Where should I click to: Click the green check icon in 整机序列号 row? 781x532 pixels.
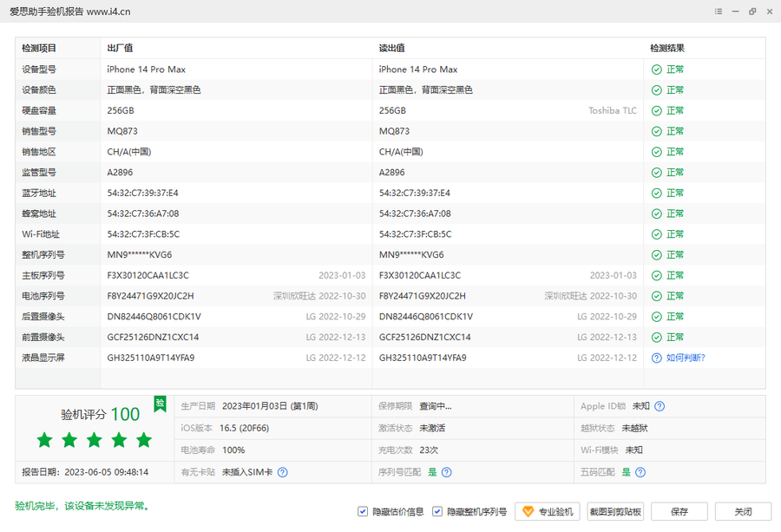tap(657, 255)
